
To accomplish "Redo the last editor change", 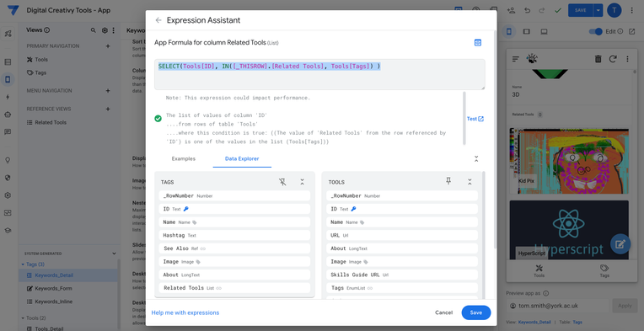I will click(542, 10).
